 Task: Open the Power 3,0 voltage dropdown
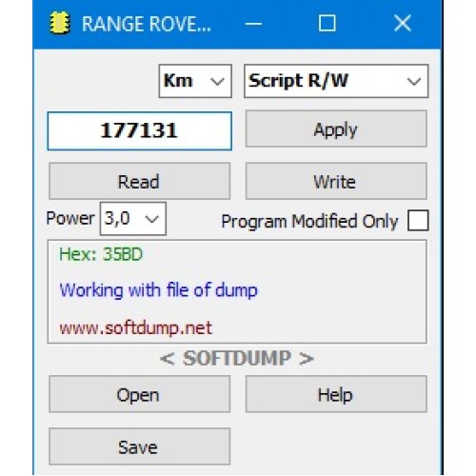point(133,219)
